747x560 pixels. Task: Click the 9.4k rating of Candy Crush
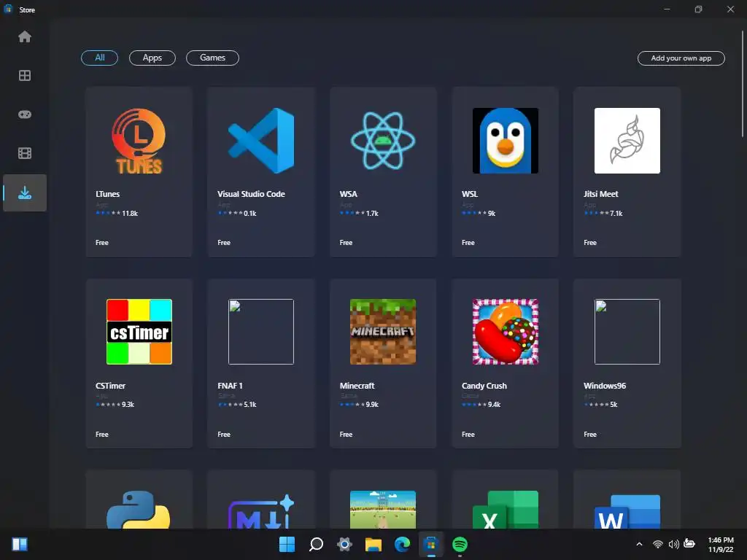click(x=494, y=404)
